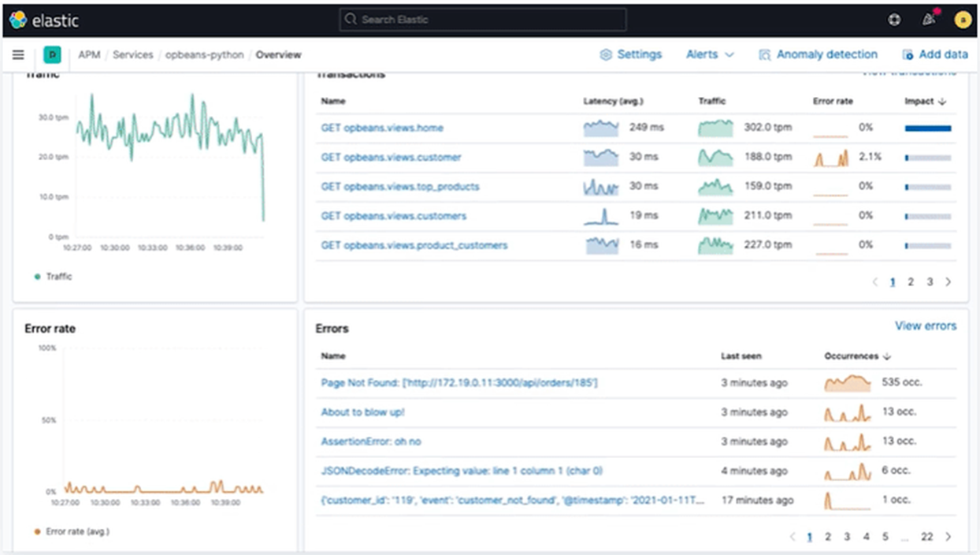Click errors previous page arrow
Viewport: 980px width, 555px height.
793,536
